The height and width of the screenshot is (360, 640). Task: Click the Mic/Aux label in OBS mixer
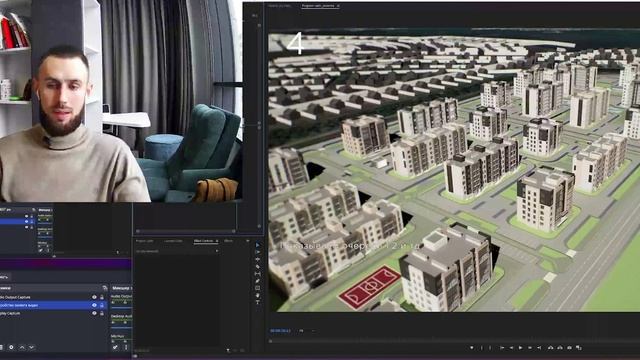[x=118, y=336]
